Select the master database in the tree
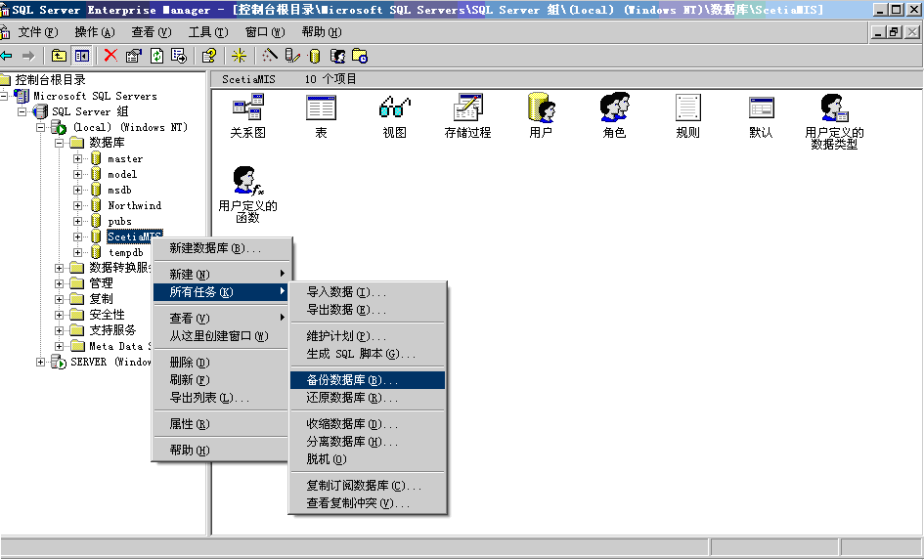924x560 pixels. click(125, 158)
